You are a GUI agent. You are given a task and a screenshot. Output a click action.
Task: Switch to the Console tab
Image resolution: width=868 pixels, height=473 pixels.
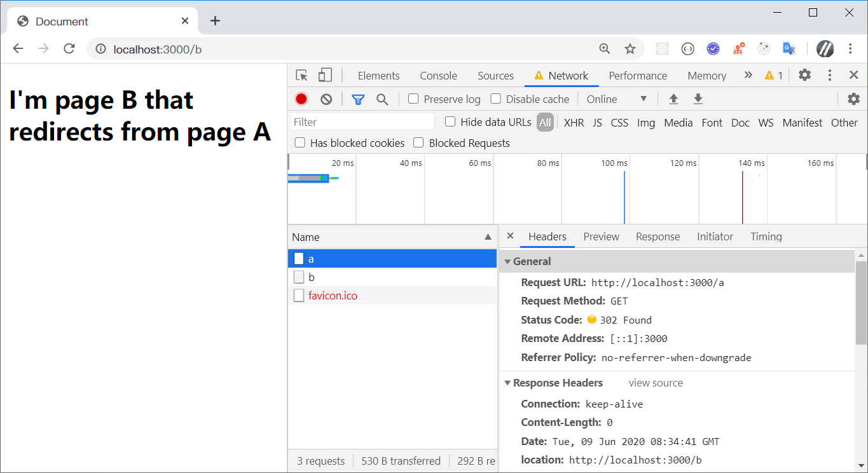click(x=439, y=76)
